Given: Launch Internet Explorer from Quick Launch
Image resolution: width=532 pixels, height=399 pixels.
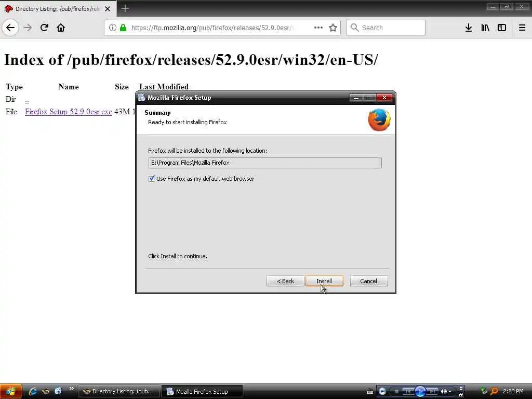Looking at the screenshot, I should [33, 391].
